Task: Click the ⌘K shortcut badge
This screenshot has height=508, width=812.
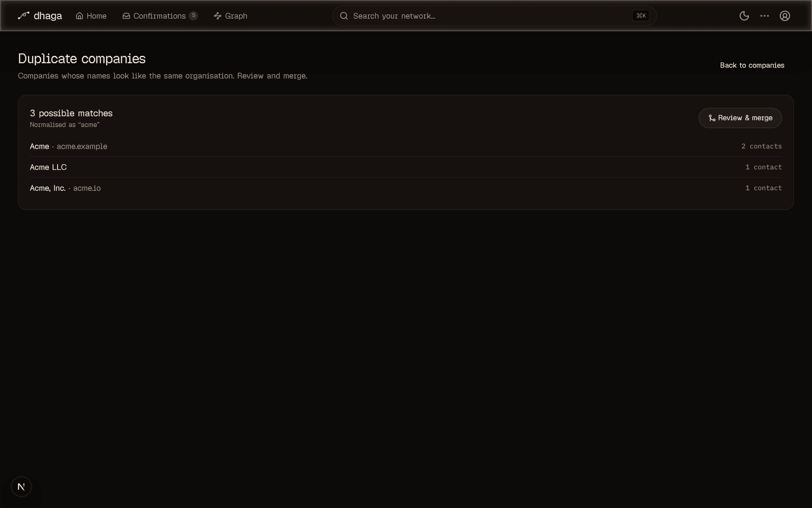Action: [x=641, y=16]
